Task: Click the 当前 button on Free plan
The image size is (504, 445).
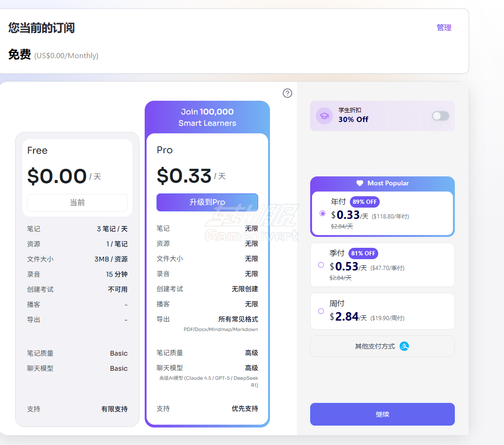Action: click(x=77, y=202)
